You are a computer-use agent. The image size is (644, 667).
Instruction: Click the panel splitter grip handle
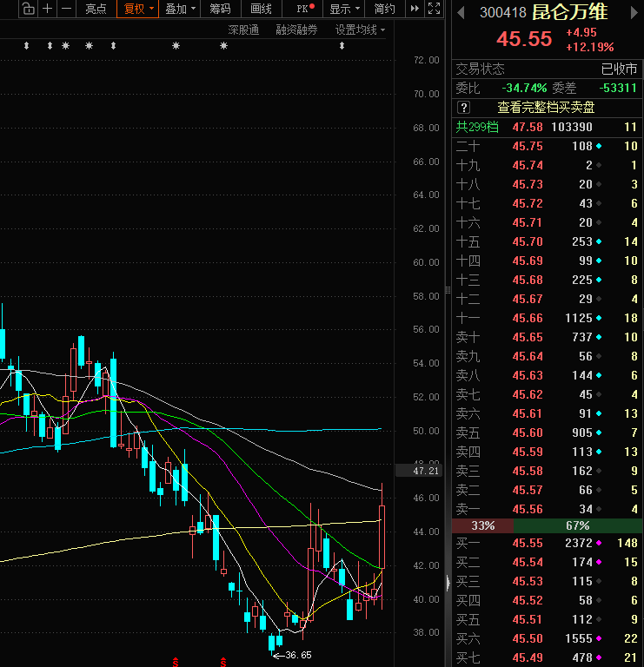(x=448, y=291)
